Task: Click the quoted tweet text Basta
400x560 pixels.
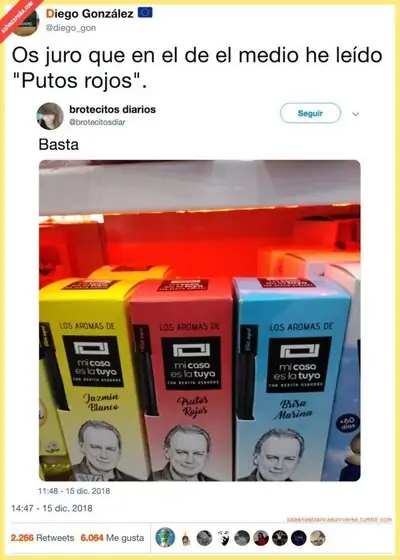Action: tap(59, 145)
